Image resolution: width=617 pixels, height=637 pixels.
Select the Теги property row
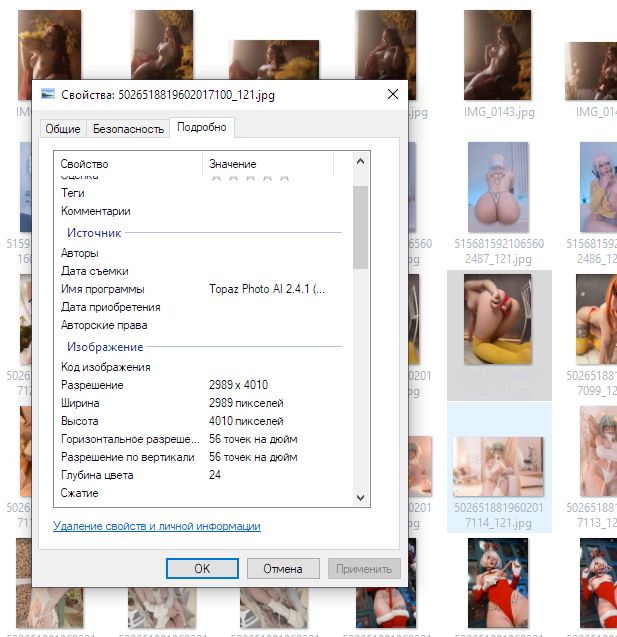coord(201,193)
